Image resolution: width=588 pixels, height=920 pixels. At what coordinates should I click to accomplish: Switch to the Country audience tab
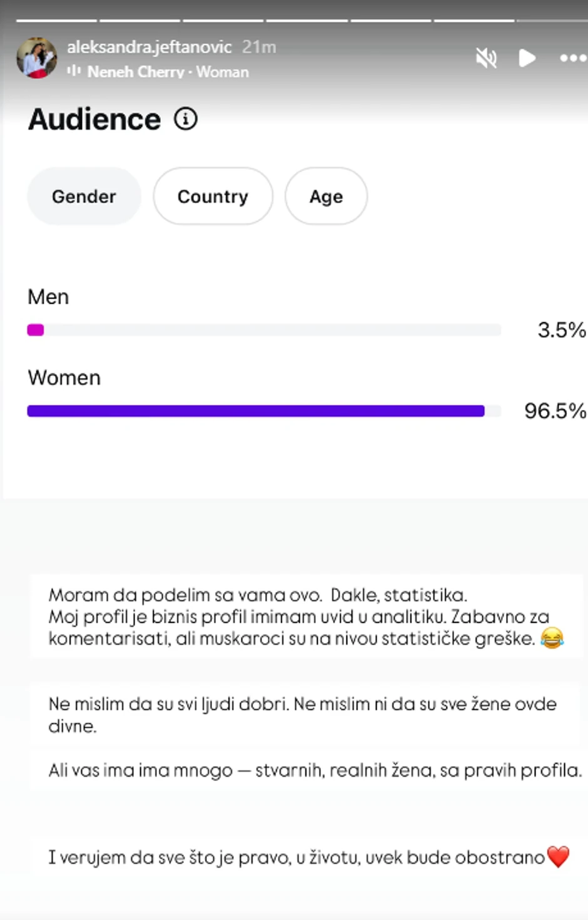[x=213, y=197]
